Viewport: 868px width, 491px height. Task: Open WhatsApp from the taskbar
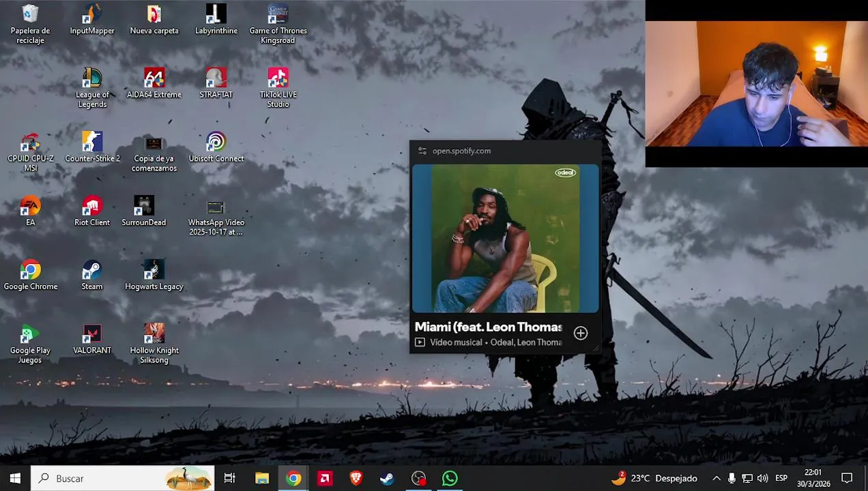[450, 478]
